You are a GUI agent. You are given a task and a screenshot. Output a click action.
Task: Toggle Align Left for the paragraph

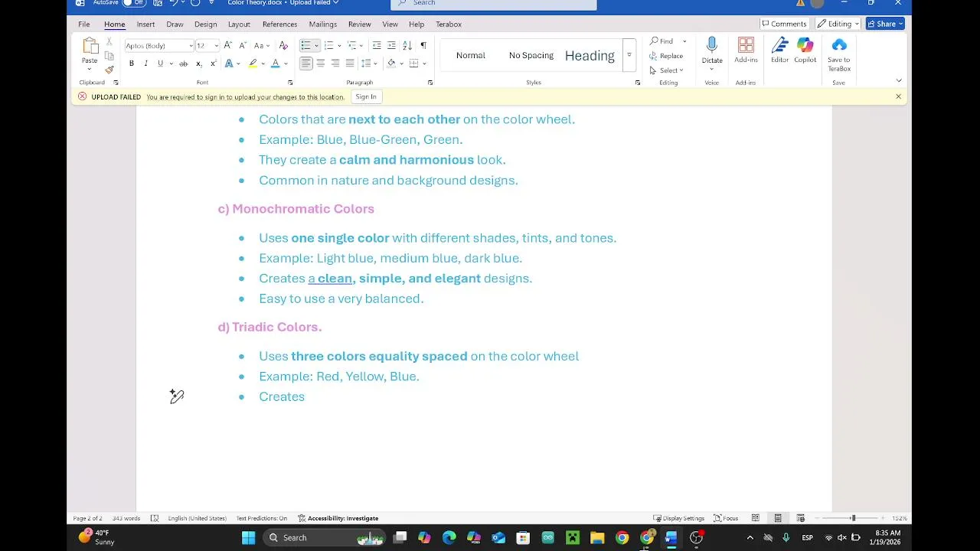coord(305,64)
